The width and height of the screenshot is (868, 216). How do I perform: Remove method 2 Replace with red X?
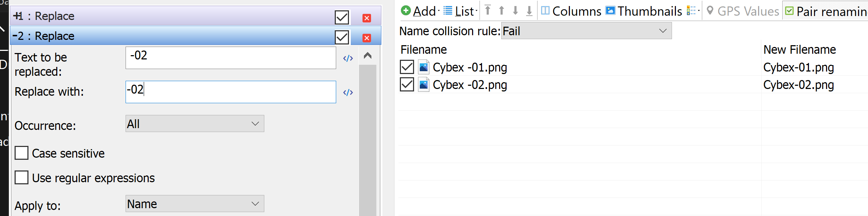tap(367, 38)
